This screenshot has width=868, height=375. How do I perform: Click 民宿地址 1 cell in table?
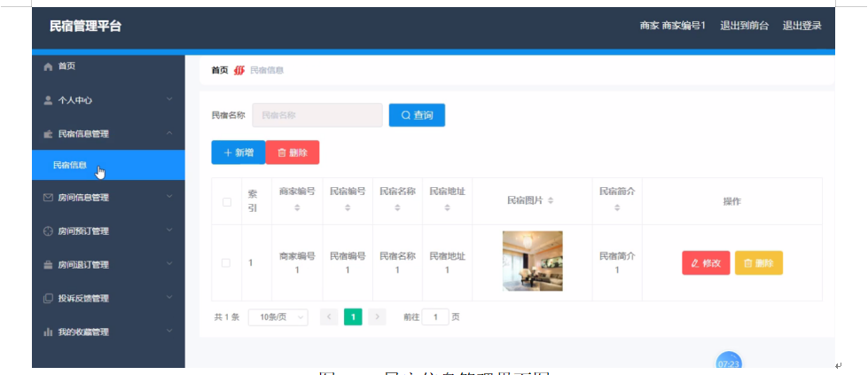point(447,263)
